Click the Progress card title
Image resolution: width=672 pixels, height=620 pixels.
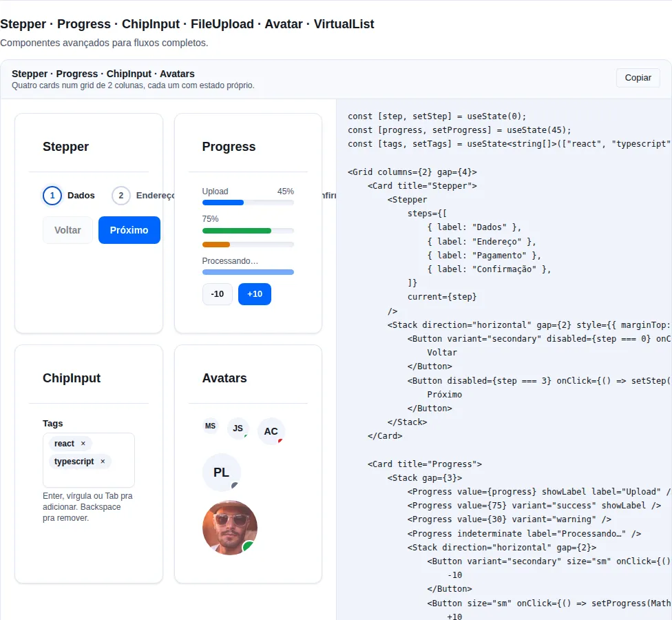[229, 147]
